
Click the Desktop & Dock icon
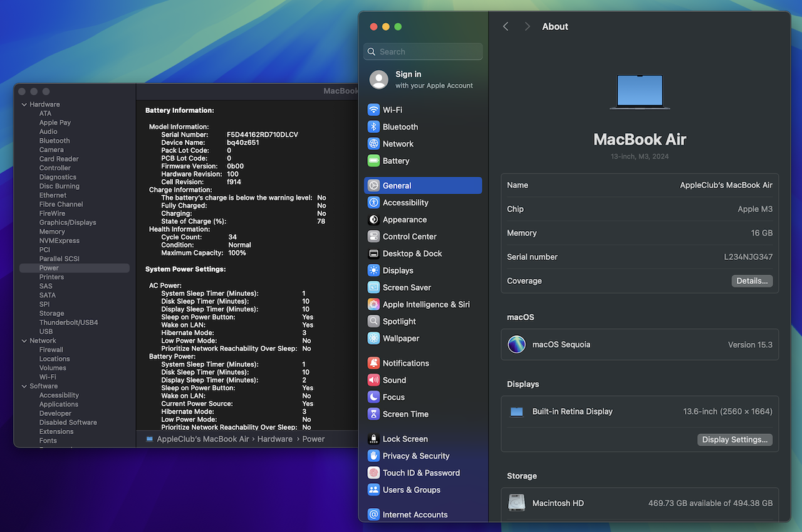coord(373,253)
